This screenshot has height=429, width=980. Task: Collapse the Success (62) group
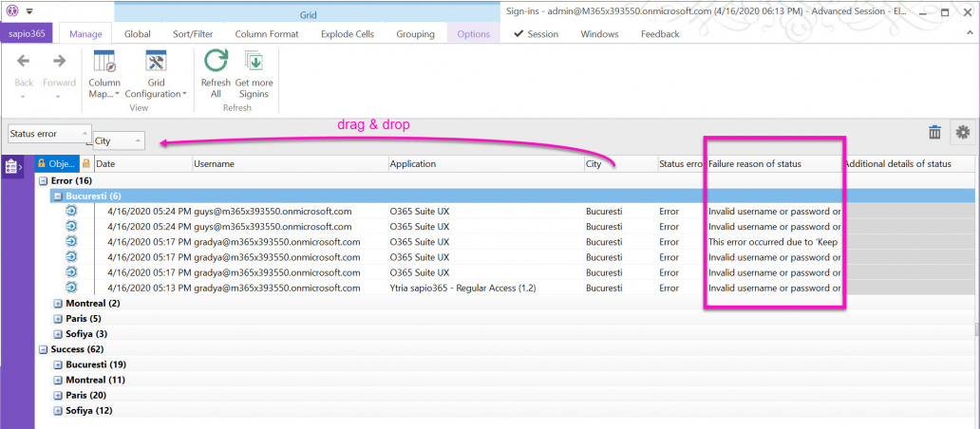pyautogui.click(x=44, y=349)
